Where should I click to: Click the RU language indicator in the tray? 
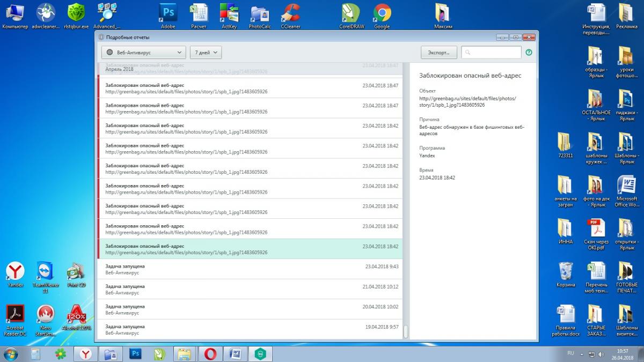click(570, 353)
